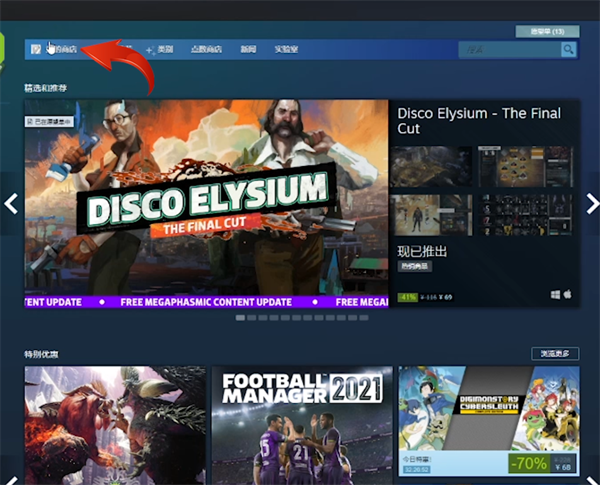This screenshot has width=600, height=485.
Task: Open the Monster Hunter special offer card
Action: point(115,425)
